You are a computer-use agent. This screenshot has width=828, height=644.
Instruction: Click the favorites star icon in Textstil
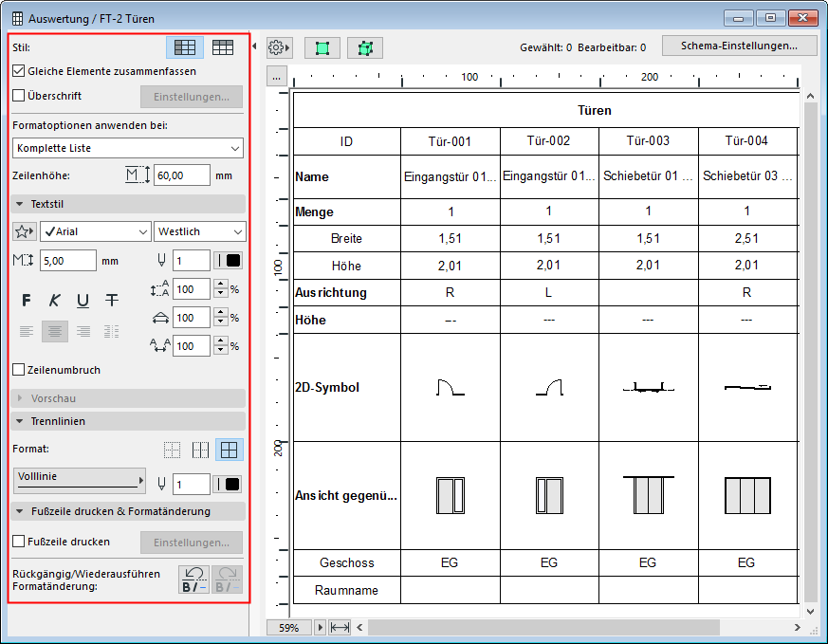(x=26, y=231)
